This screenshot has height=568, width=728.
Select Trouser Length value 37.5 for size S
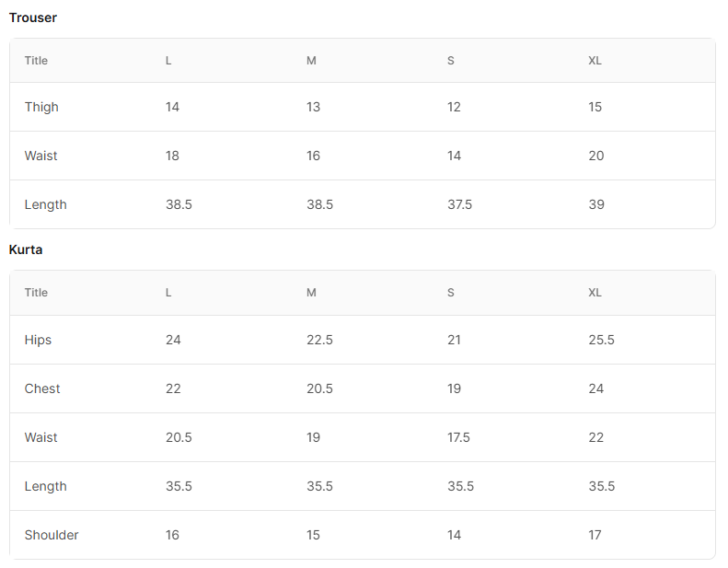(459, 204)
